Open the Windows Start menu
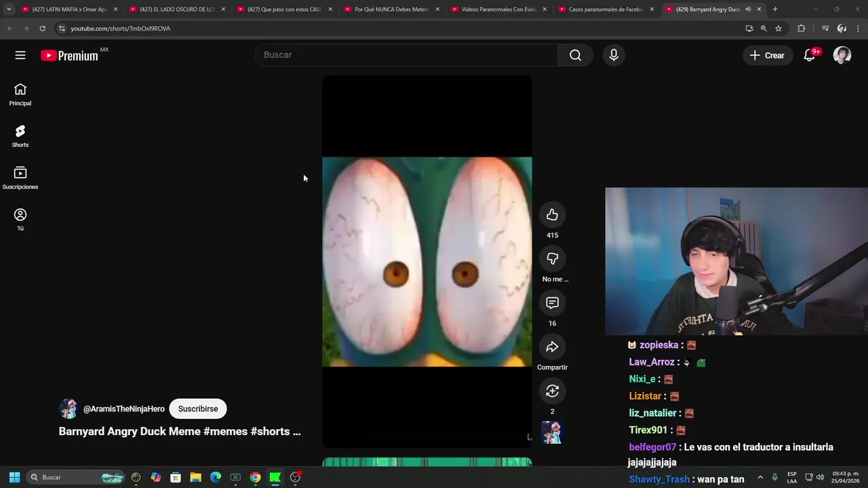Viewport: 868px width, 488px height. point(14,477)
